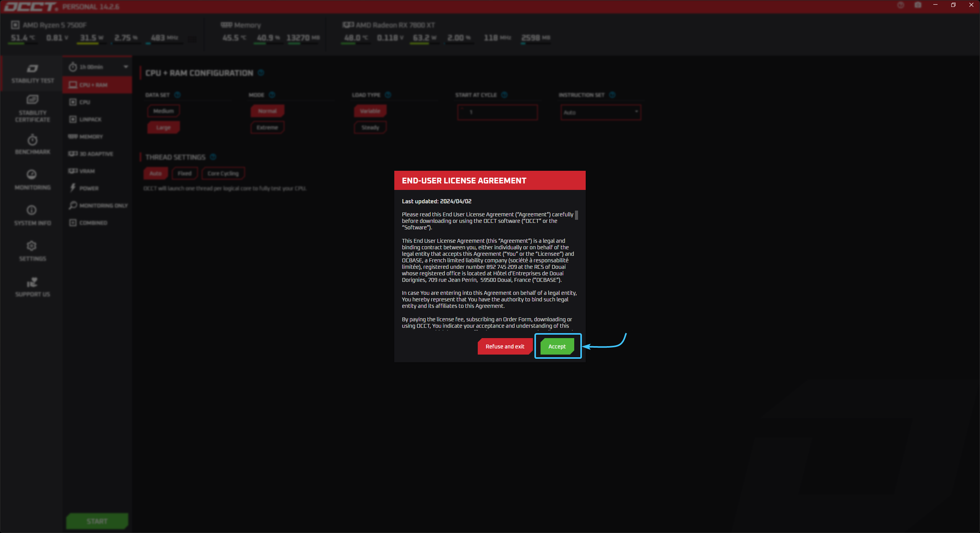Select the Linpack test entry
Image resolution: width=980 pixels, height=533 pixels.
coord(90,119)
